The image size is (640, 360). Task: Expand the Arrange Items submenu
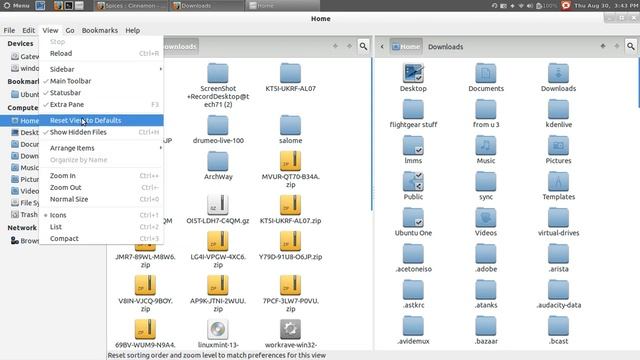coord(101,148)
